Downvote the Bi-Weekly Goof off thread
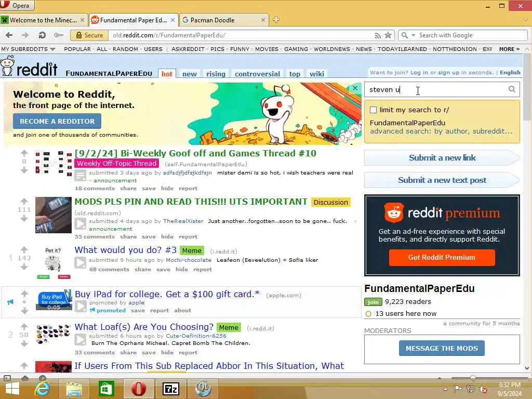Screen dimensions: 532x399 [x=24, y=170]
